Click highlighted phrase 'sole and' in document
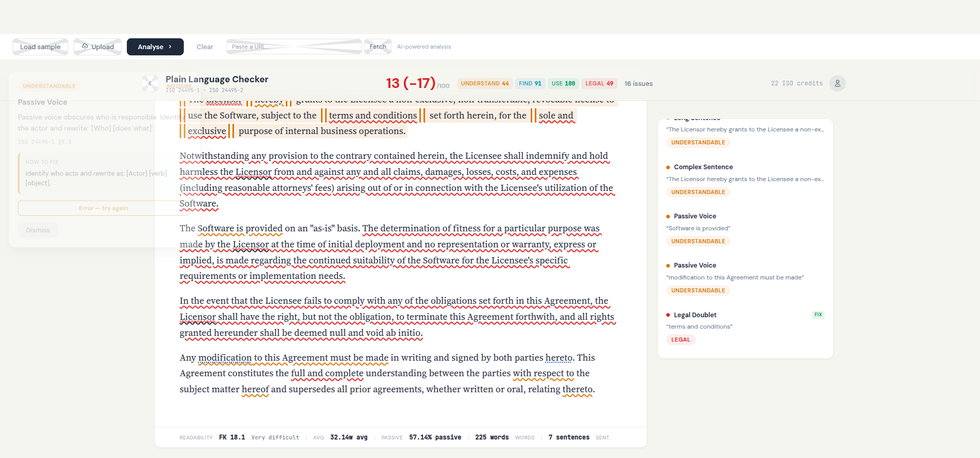980x458 pixels. tap(556, 115)
